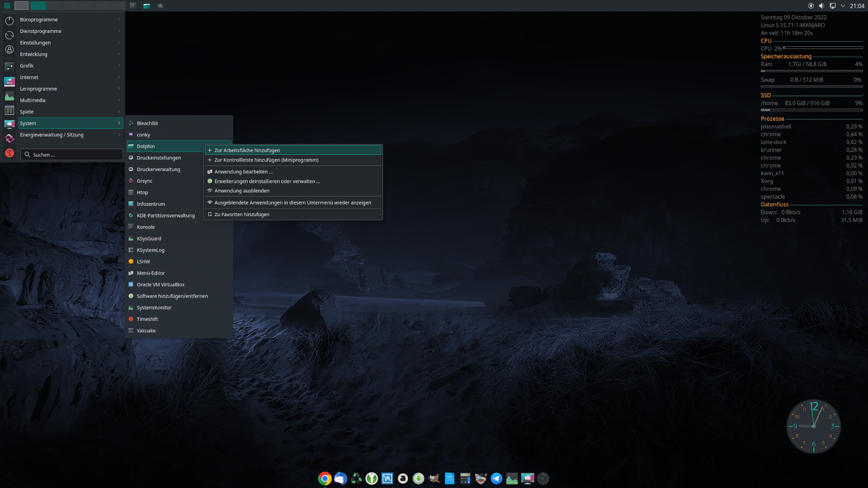Expand the Entwicklung category
Image resolution: width=868 pixels, height=488 pixels.
pos(71,54)
